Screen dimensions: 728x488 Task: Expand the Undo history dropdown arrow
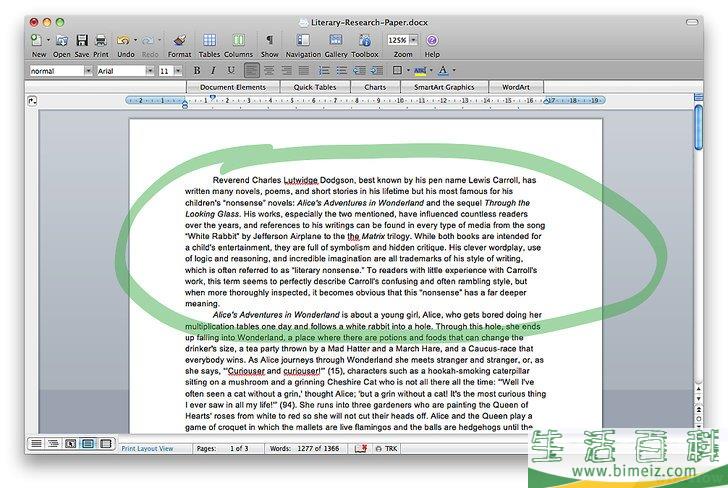[135, 40]
